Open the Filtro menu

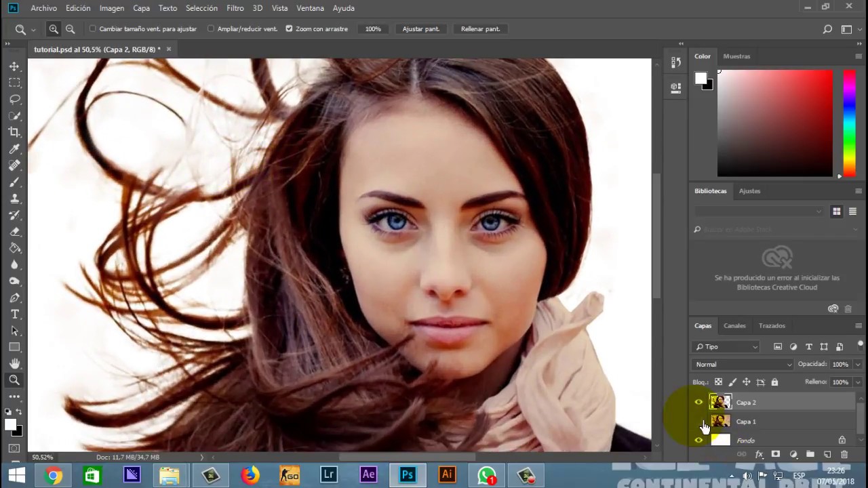(x=235, y=8)
